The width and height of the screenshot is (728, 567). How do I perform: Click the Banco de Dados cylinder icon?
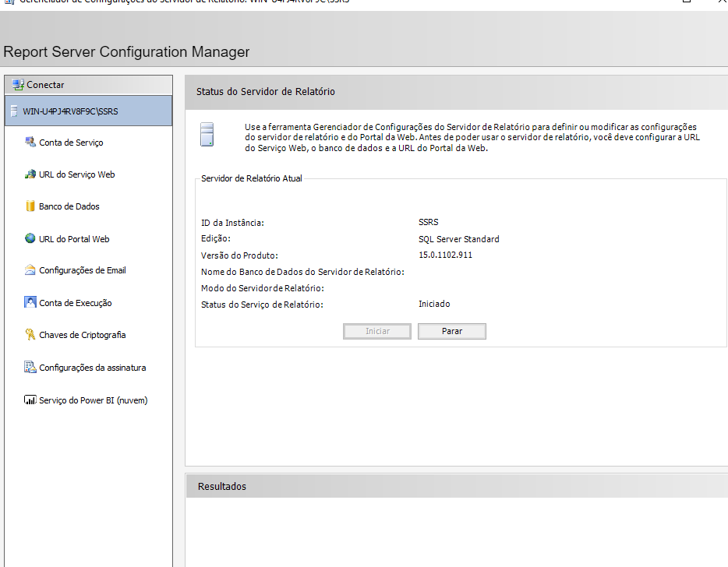pyautogui.click(x=30, y=206)
